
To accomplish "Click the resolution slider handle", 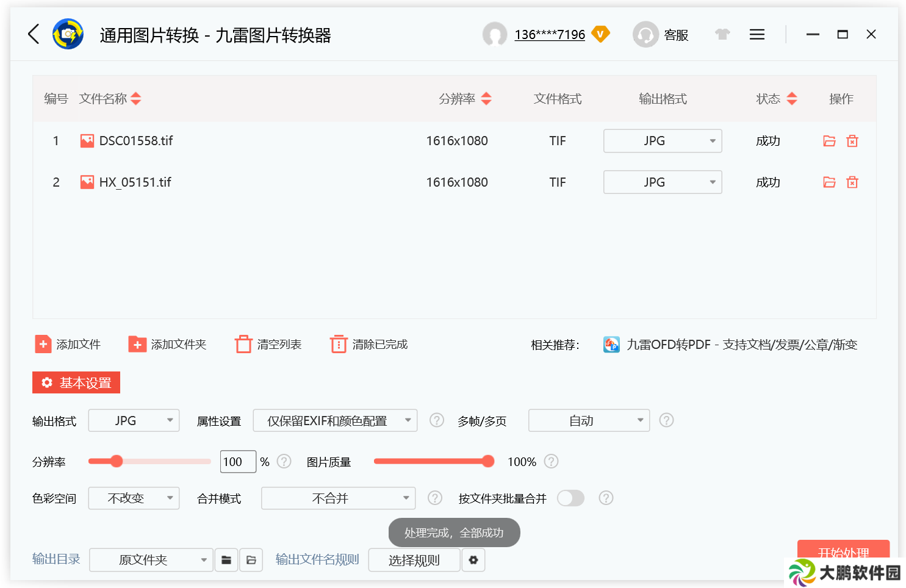I will coord(117,461).
